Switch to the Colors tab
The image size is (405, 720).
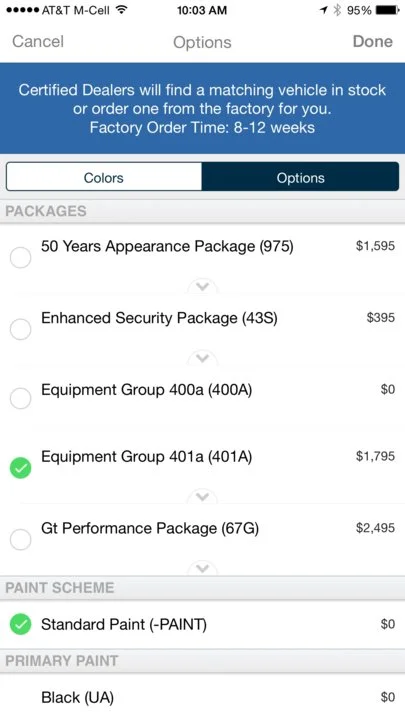point(104,177)
